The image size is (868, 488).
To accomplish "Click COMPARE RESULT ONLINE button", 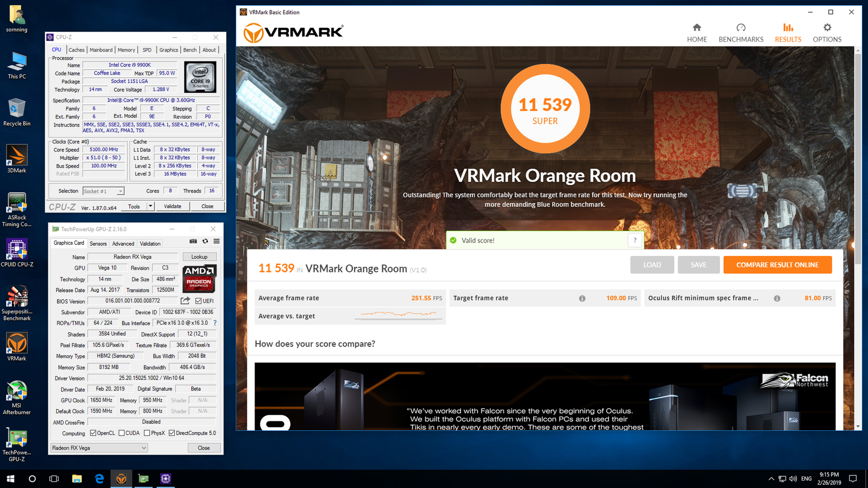I will click(x=778, y=265).
